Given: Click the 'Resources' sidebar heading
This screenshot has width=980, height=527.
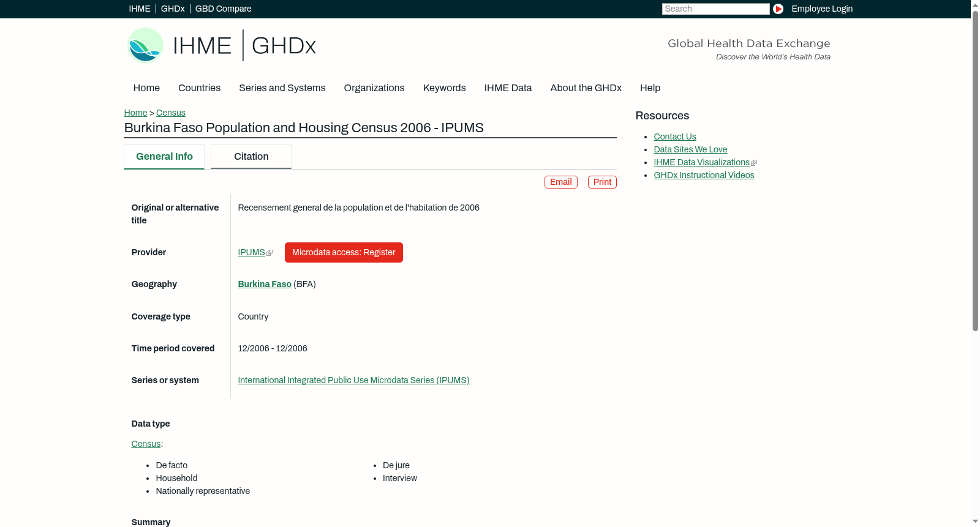Looking at the screenshot, I should pyautogui.click(x=662, y=116).
